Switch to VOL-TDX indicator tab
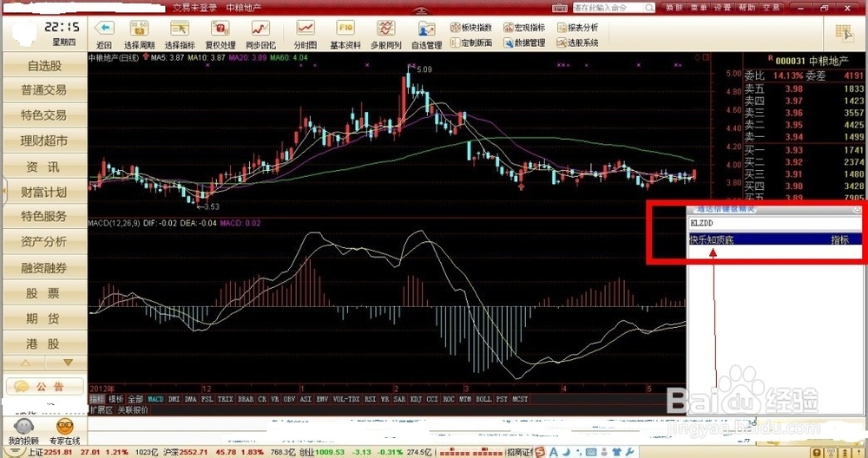868x458 pixels. pyautogui.click(x=346, y=399)
